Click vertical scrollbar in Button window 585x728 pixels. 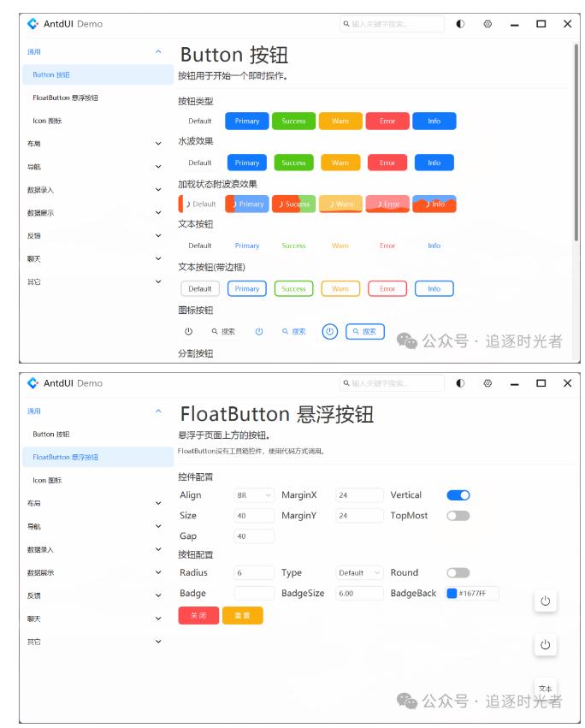[576, 143]
